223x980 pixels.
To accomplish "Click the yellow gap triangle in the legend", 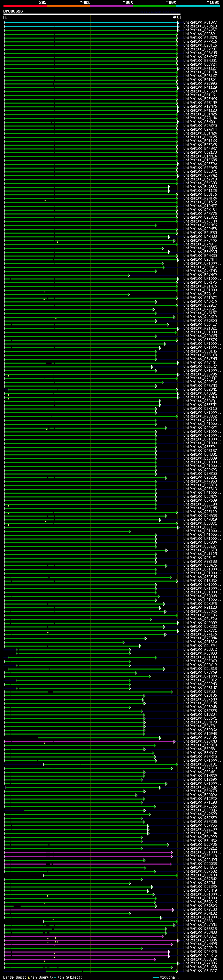I will point(29,977).
